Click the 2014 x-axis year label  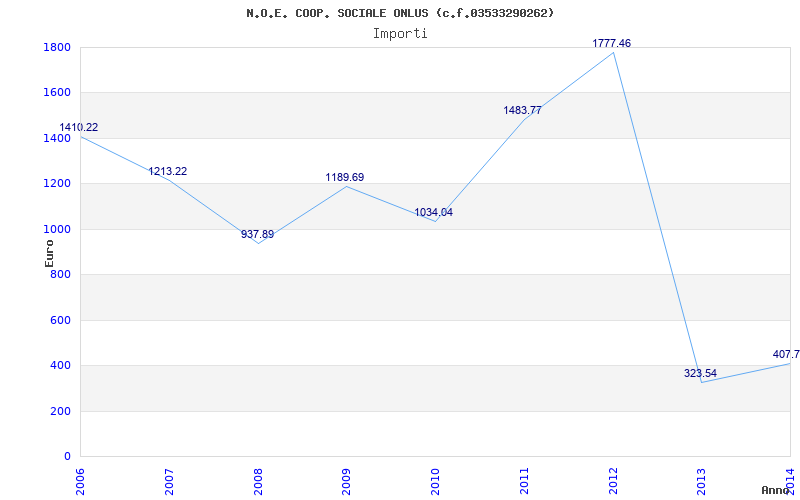coord(791,482)
